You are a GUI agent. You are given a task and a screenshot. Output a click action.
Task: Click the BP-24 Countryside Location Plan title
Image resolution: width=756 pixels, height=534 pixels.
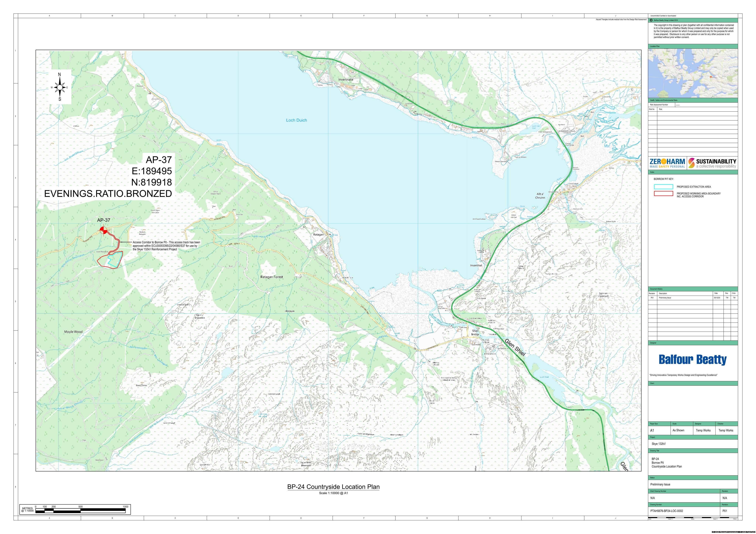pyautogui.click(x=333, y=487)
